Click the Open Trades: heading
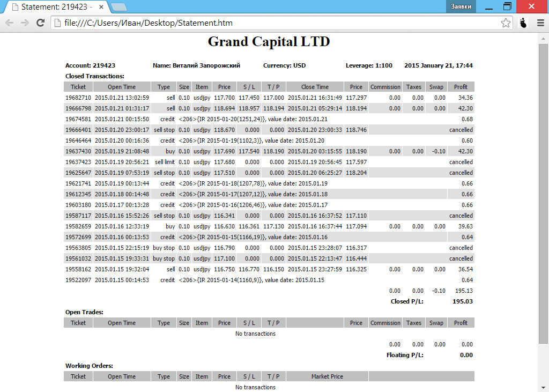This screenshot has width=549, height=392. pyautogui.click(x=84, y=312)
